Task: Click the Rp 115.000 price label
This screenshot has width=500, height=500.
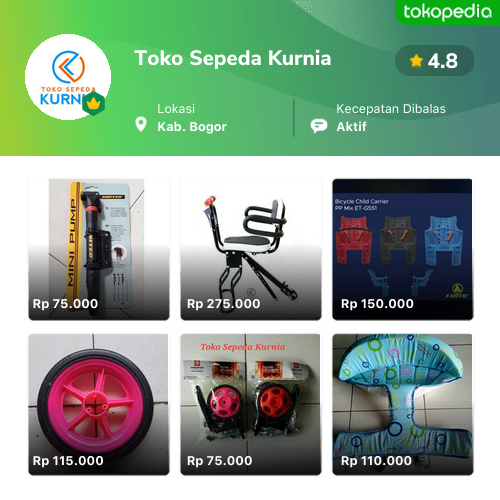Action: [68, 461]
